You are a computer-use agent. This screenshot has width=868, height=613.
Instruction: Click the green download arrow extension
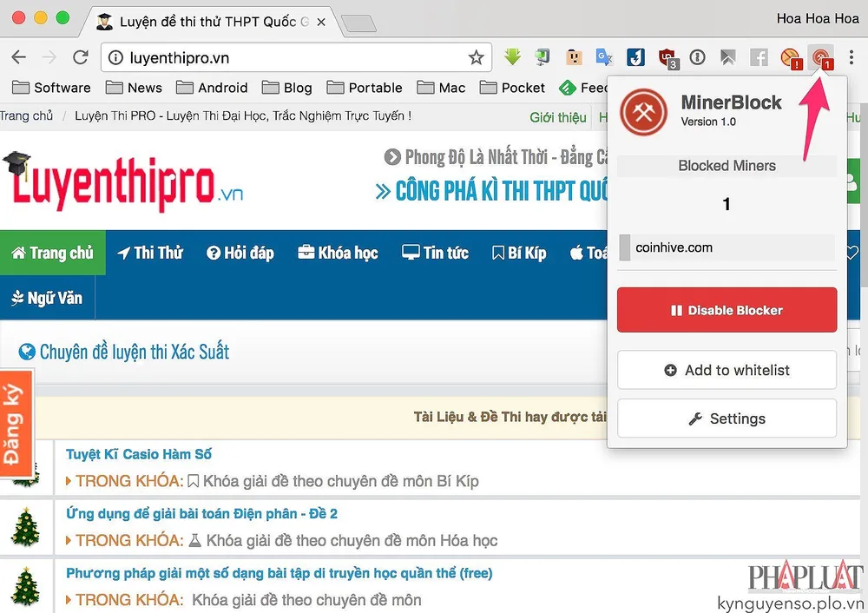[512, 58]
